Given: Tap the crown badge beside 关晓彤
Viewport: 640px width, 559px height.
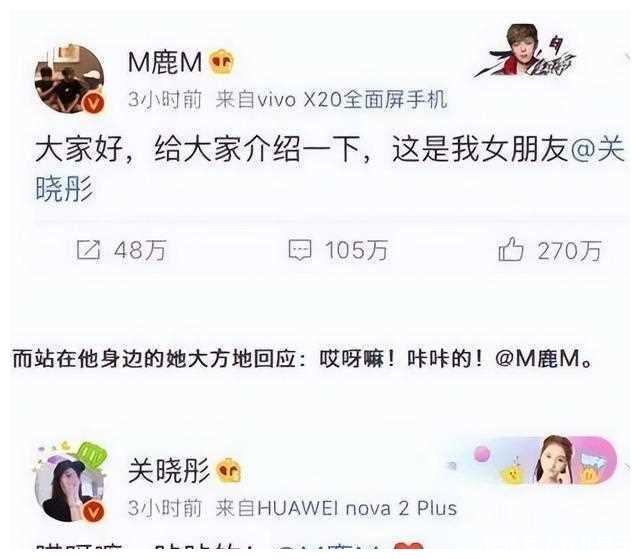Looking at the screenshot, I should pos(229,471).
